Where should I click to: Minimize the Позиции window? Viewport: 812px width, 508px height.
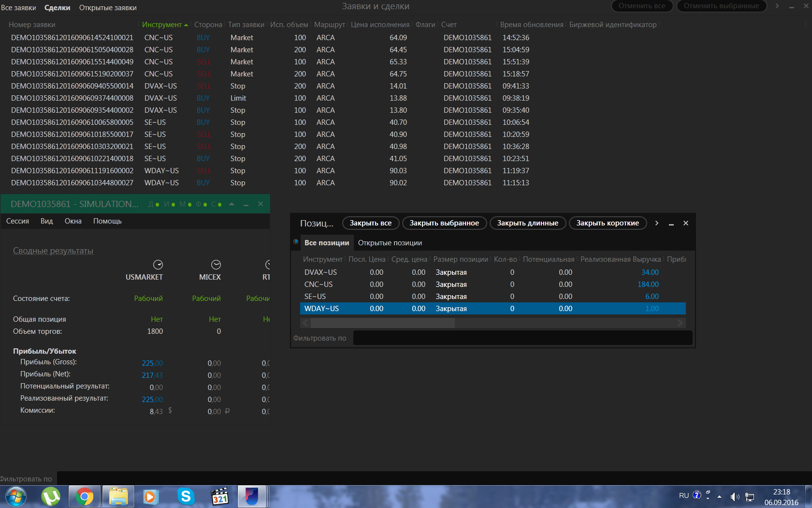(x=671, y=224)
